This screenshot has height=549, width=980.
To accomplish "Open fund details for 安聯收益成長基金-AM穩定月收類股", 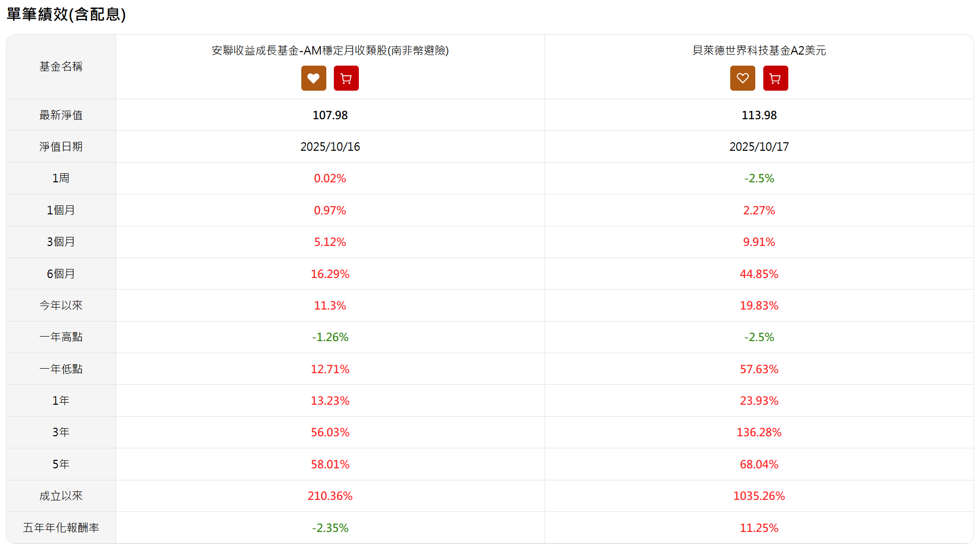I will [330, 51].
